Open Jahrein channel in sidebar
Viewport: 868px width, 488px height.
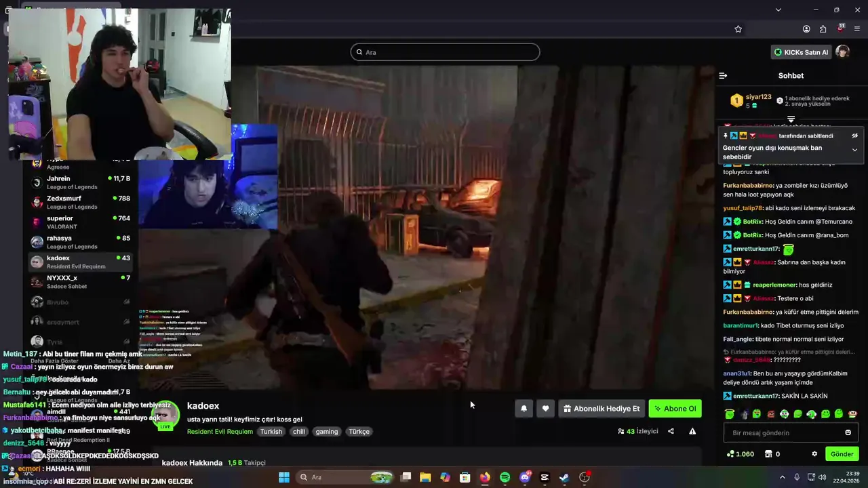pos(80,182)
